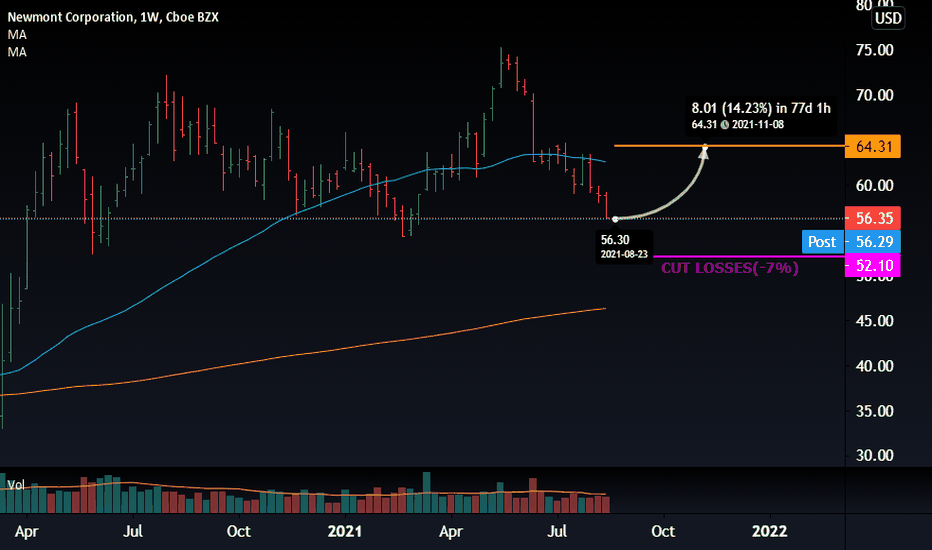This screenshot has height=550, width=932.
Task: Select the forecast end point at 64.31
Action: tap(705, 146)
